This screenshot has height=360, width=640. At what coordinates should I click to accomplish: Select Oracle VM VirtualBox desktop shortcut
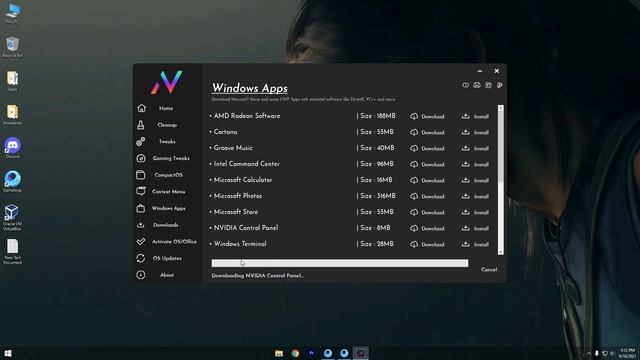(12, 218)
